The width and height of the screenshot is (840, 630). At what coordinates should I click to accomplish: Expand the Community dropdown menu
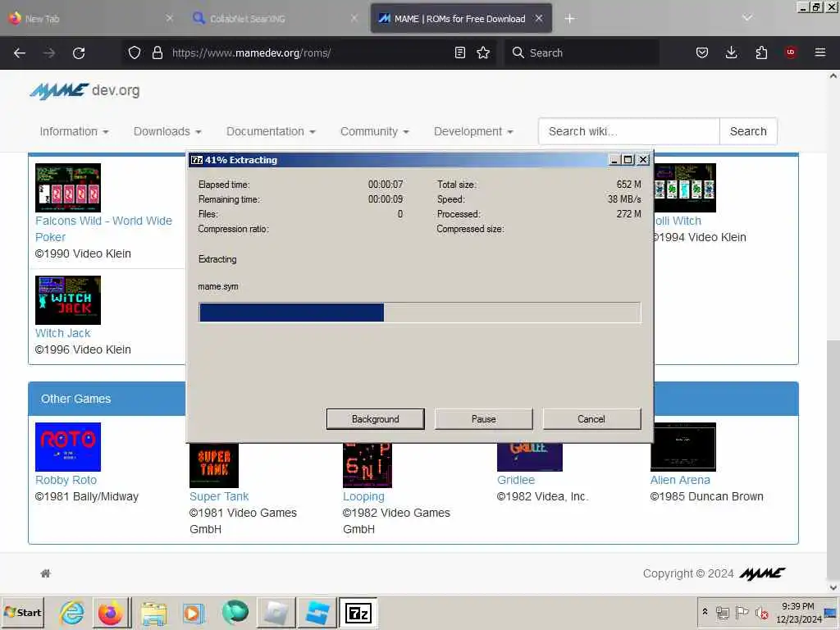coord(374,132)
